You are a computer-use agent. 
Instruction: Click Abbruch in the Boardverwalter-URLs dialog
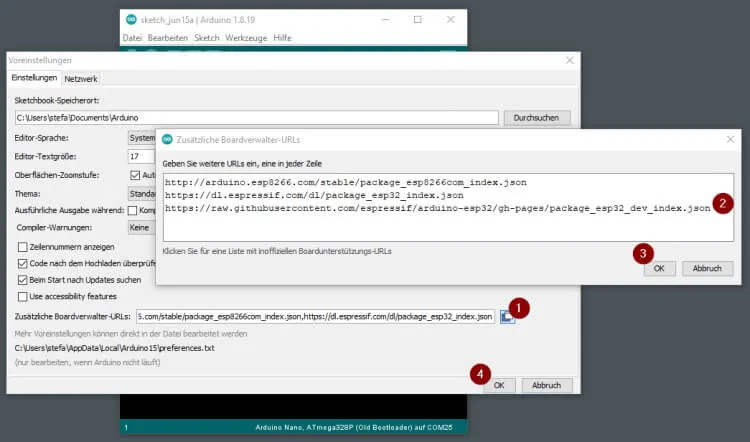tap(707, 268)
